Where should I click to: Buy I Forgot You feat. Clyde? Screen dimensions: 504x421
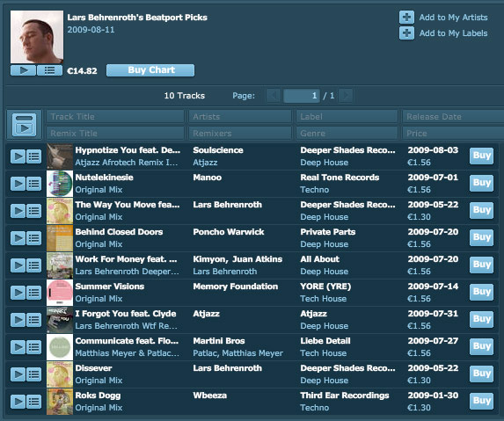(481, 320)
